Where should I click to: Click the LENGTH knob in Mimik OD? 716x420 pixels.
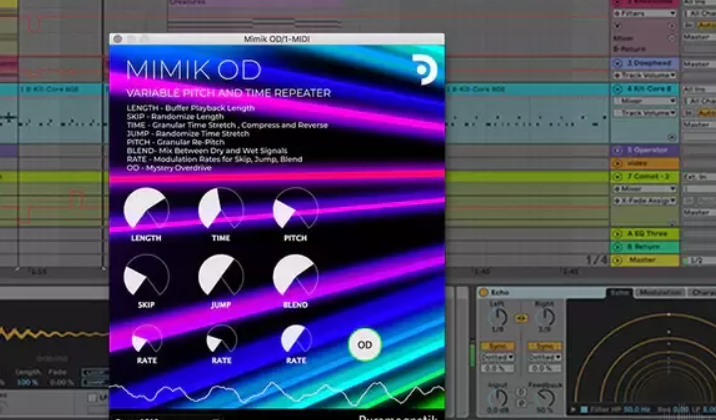click(x=146, y=208)
